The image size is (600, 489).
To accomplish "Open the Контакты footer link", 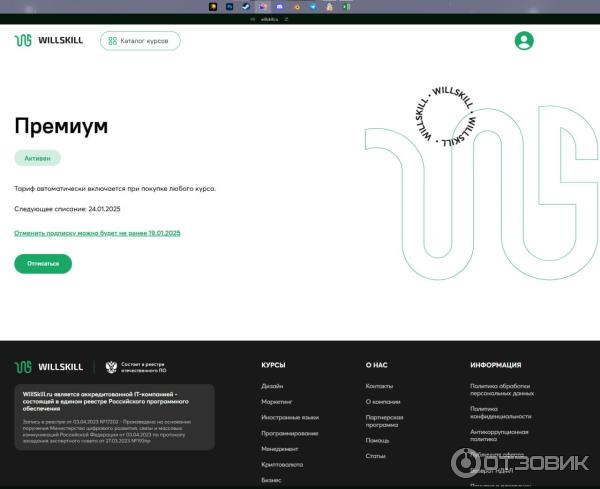I will click(x=379, y=386).
